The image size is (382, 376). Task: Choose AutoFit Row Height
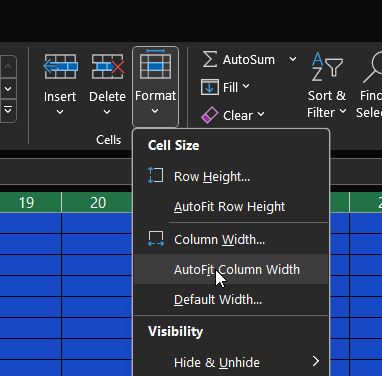231,207
